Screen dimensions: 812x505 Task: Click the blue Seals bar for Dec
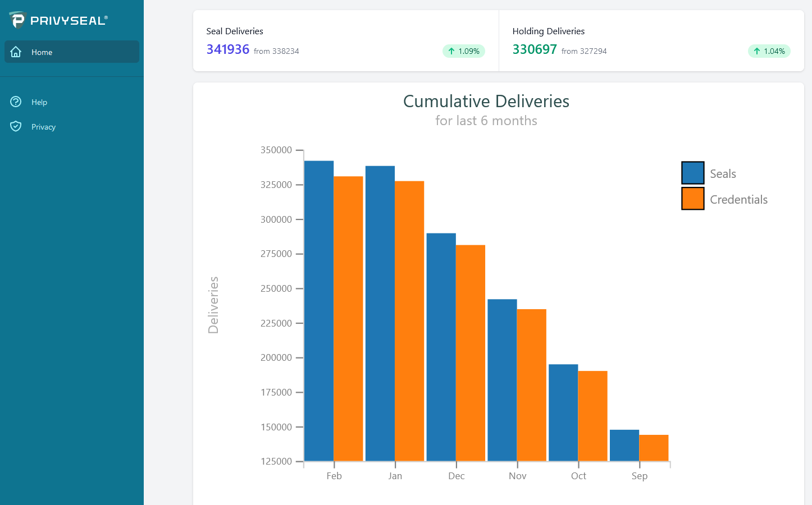(441, 347)
